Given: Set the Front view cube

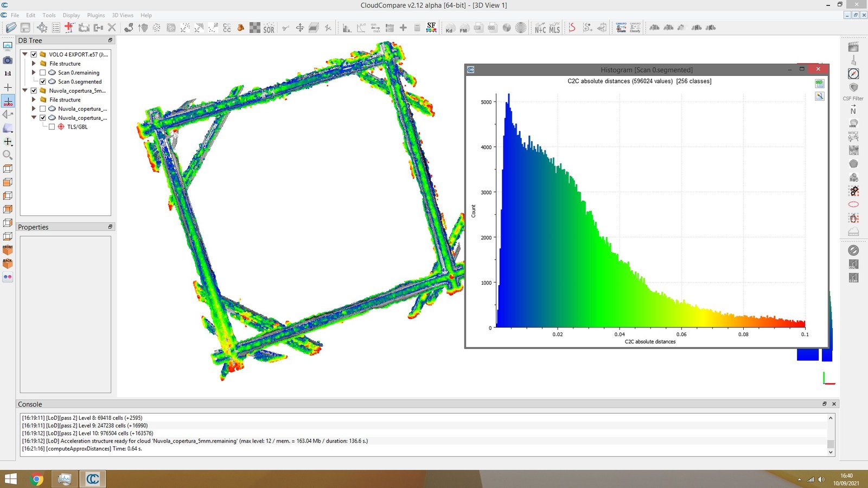Looking at the screenshot, I should (8, 250).
